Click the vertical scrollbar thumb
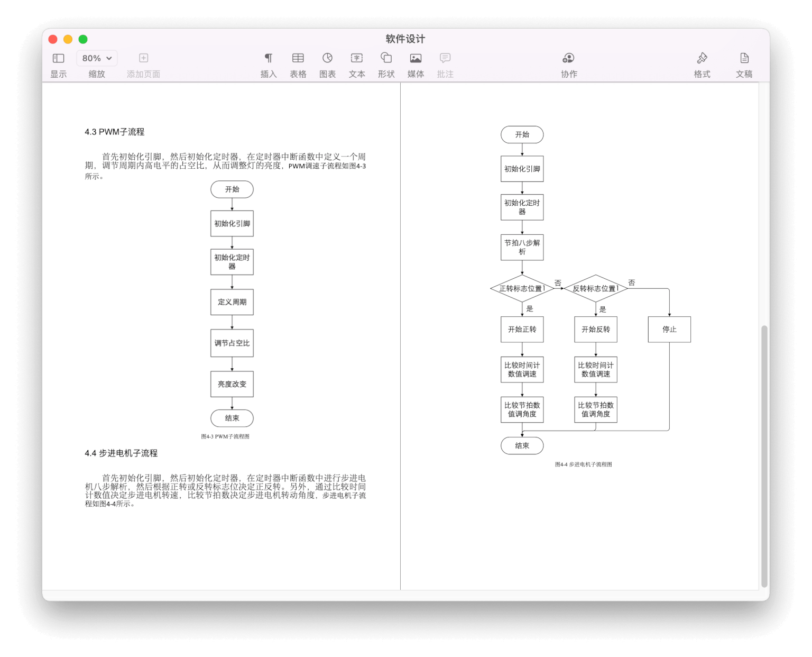Screen dimensions: 812x657 click(x=764, y=457)
